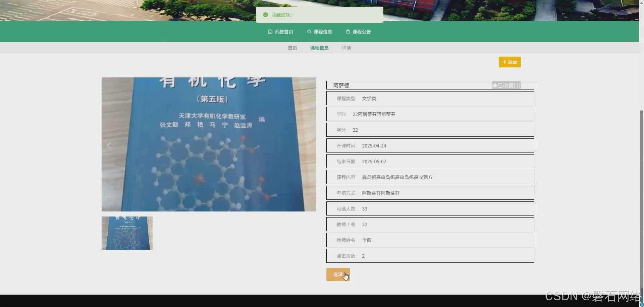Click the home icon beside 系统首页
Screen dimensions: 644x307
(x=270, y=32)
